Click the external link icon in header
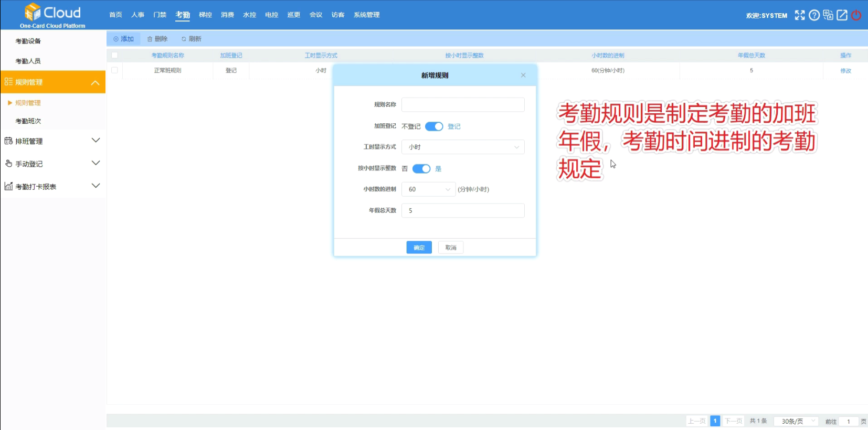This screenshot has height=430, width=868. (x=842, y=15)
